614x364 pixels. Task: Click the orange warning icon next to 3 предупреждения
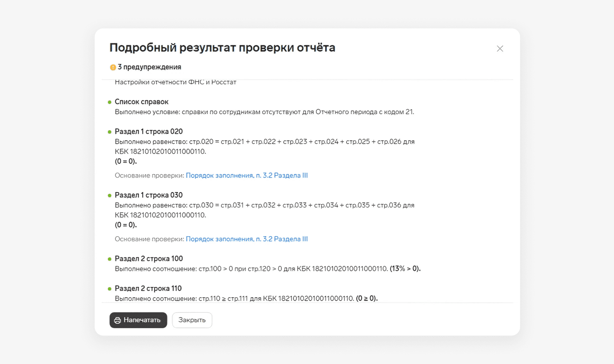tap(113, 67)
